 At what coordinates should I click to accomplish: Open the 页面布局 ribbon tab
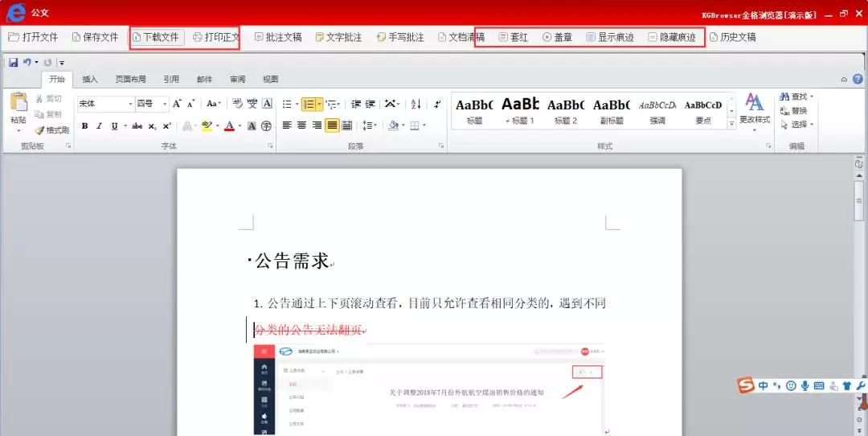point(130,79)
